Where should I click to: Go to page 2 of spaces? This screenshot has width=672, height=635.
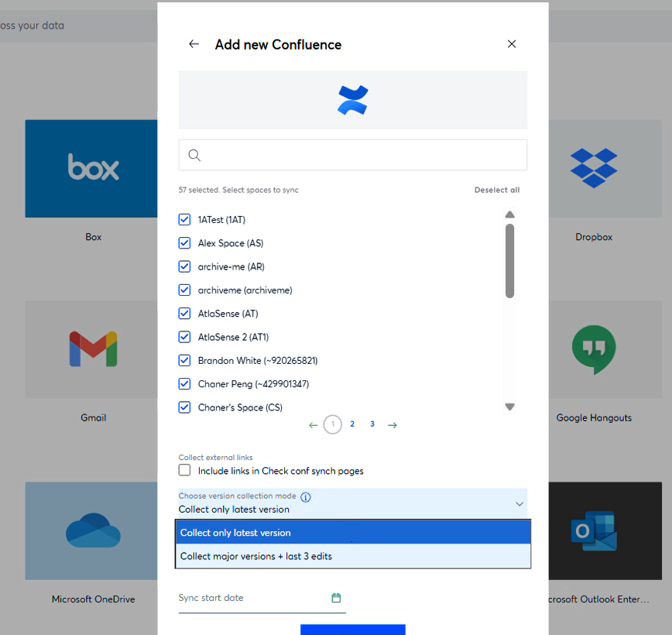pyautogui.click(x=352, y=424)
